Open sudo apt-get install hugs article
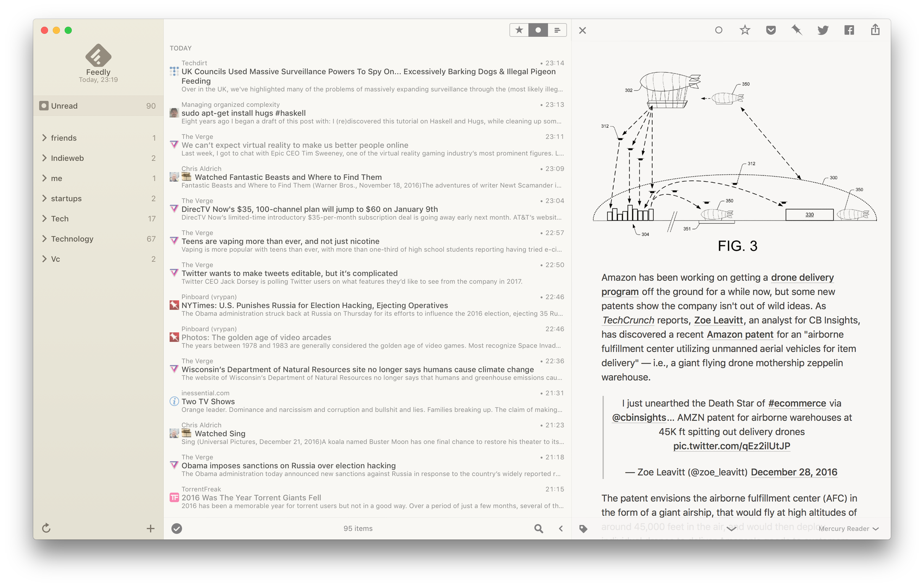 click(x=367, y=113)
